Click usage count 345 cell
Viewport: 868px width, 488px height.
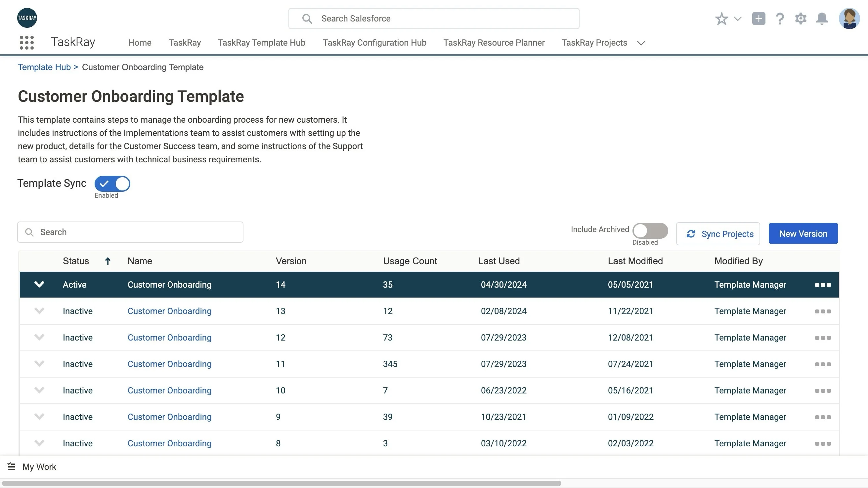point(390,364)
